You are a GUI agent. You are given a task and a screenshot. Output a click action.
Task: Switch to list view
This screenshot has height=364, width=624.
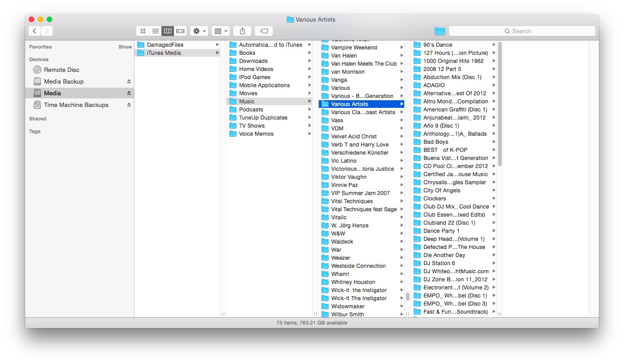pos(155,31)
